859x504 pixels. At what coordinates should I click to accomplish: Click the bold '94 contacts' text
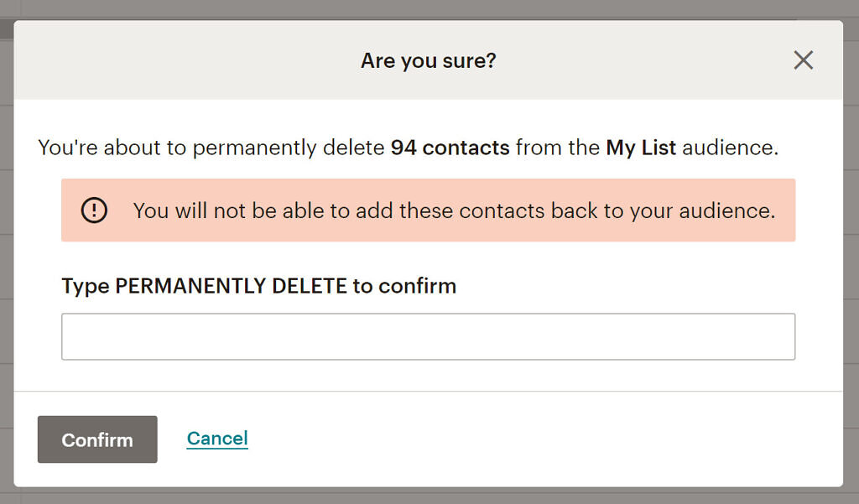(450, 148)
